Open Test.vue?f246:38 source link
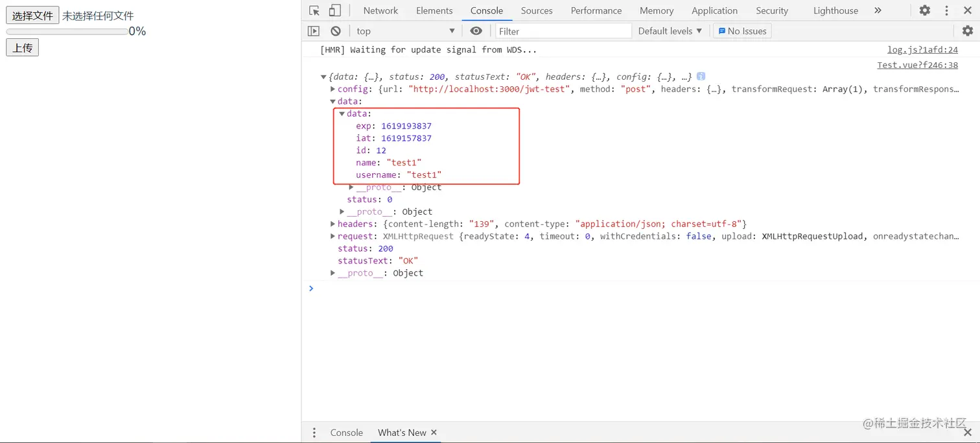980x443 pixels. coord(917,65)
